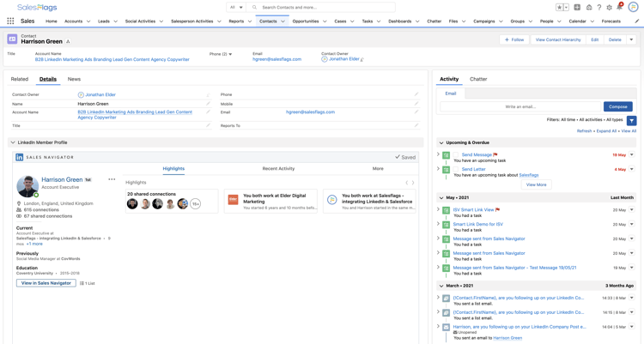
Task: Collapse the March 2021 activity section
Action: [x=441, y=286]
